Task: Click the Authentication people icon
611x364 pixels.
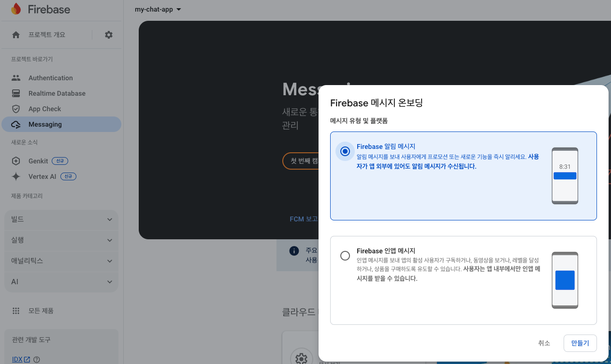Action: [16, 78]
